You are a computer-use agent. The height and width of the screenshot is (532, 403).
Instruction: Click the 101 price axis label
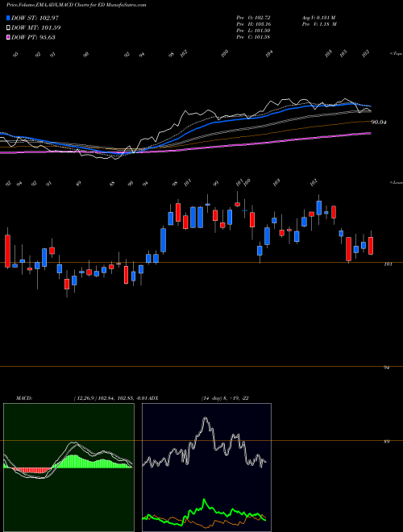pyautogui.click(x=388, y=264)
